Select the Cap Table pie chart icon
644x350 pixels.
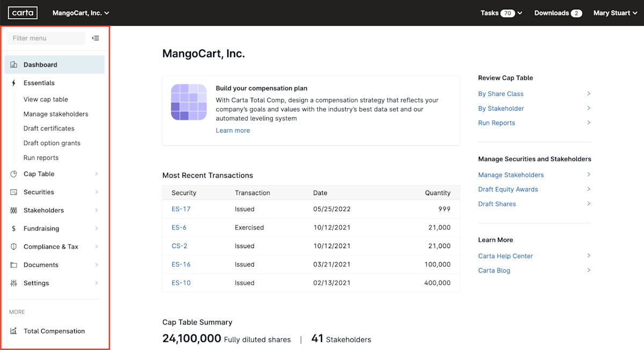[x=13, y=174]
